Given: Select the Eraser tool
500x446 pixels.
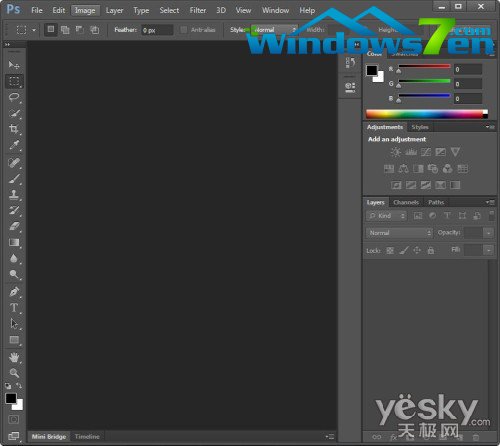Looking at the screenshot, I should point(14,226).
